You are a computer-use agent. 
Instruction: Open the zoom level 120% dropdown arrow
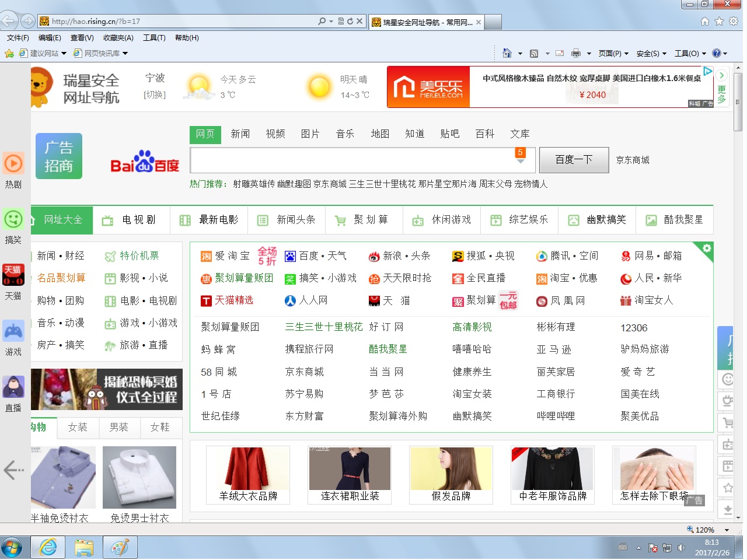click(x=727, y=530)
